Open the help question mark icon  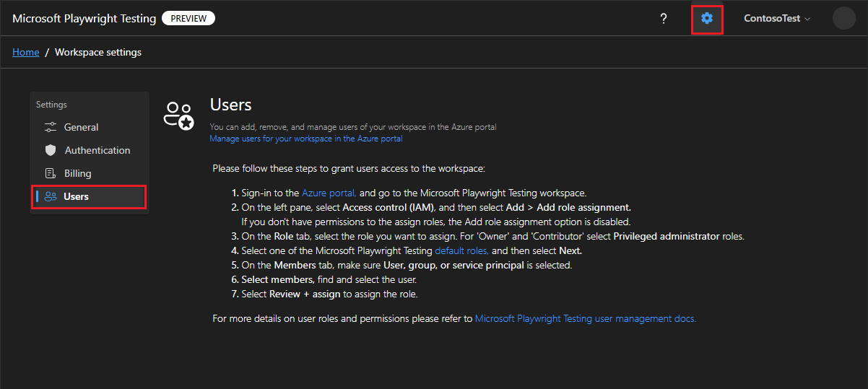click(x=664, y=19)
